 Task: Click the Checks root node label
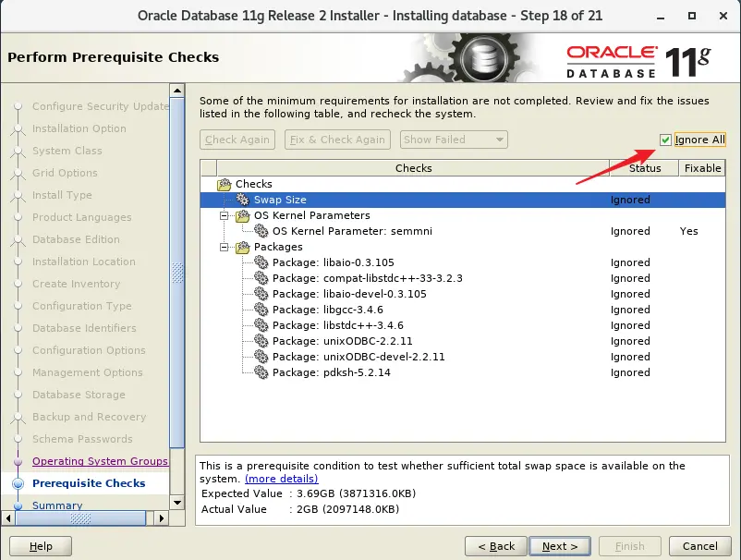[x=254, y=184]
